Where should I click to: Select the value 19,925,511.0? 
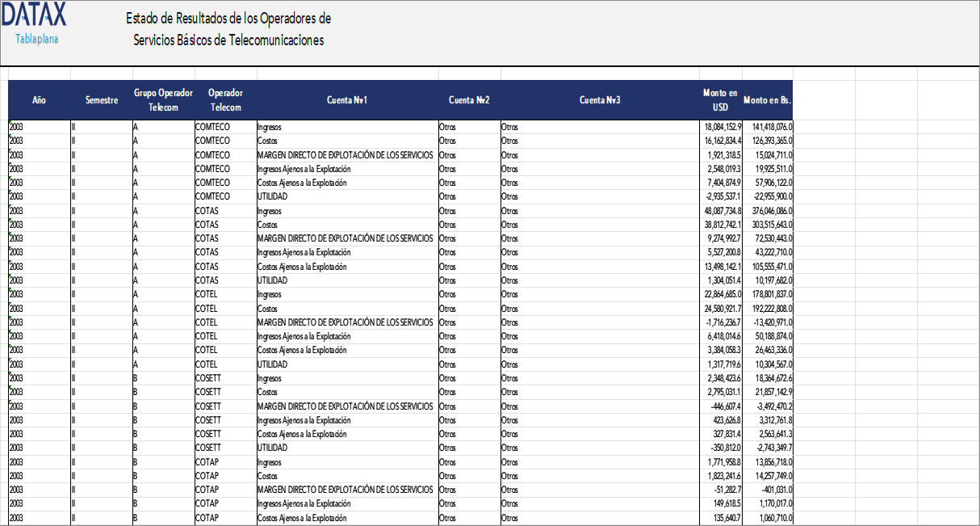pyautogui.click(x=768, y=169)
